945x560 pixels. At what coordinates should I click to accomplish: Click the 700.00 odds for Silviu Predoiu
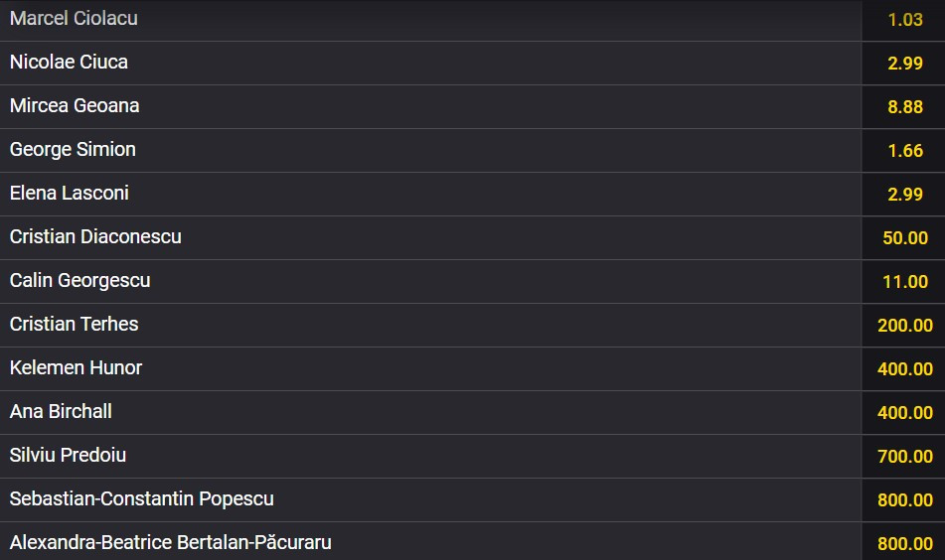point(904,457)
